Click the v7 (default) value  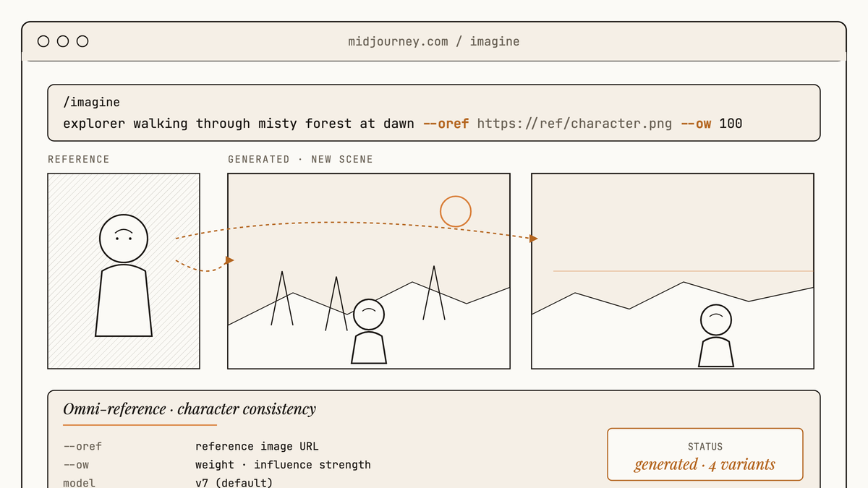234,483
